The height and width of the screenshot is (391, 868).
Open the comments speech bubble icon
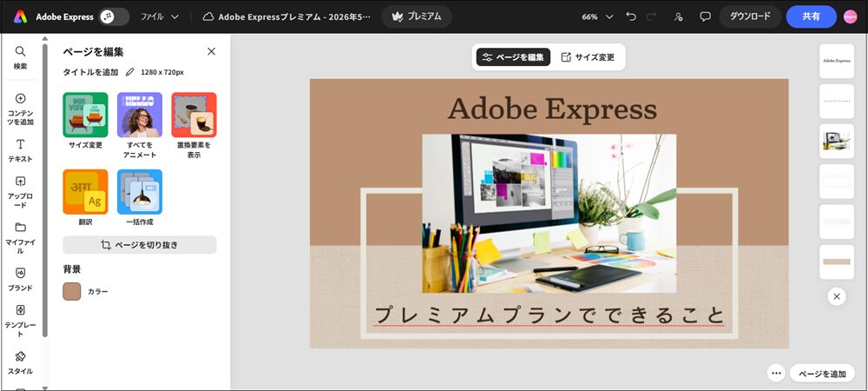(705, 17)
